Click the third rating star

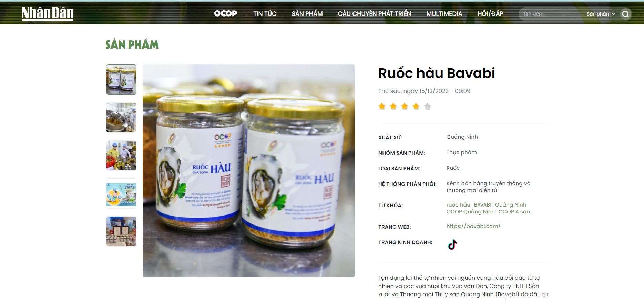(x=405, y=107)
